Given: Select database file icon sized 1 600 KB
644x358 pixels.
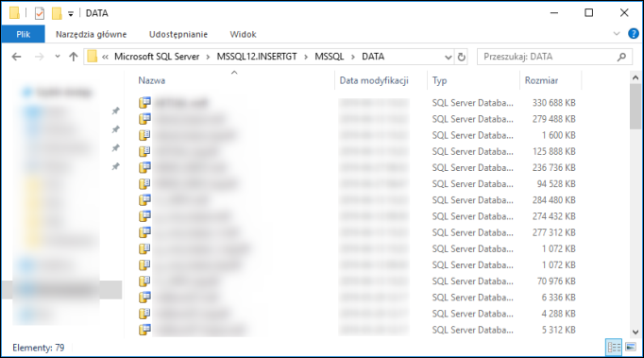Looking at the screenshot, I should (x=144, y=135).
